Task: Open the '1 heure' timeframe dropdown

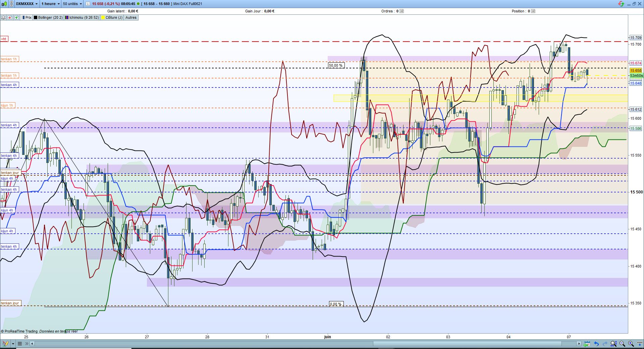Action: click(50, 4)
